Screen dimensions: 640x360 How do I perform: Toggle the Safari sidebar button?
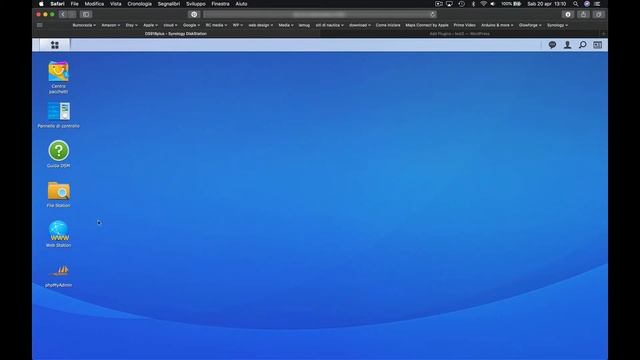[x=86, y=14]
